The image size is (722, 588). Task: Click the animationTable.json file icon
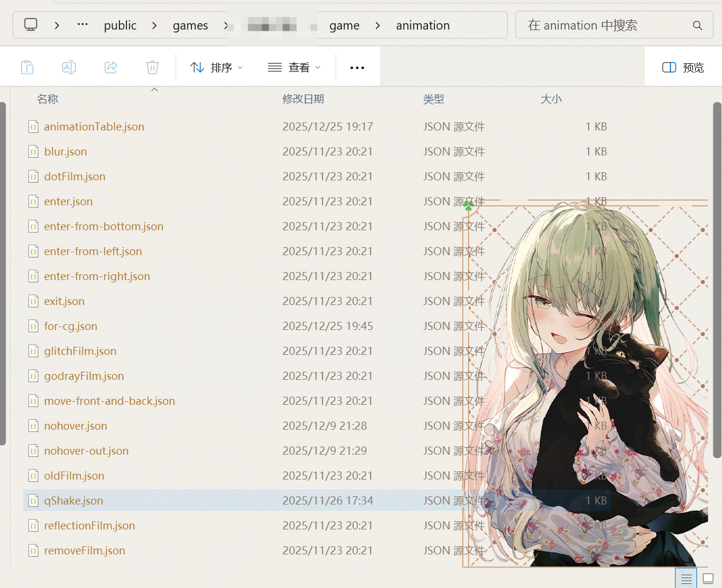pos(34,126)
